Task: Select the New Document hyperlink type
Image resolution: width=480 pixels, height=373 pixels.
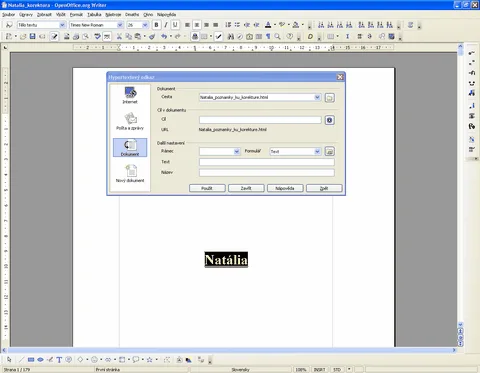Action: pos(130,174)
